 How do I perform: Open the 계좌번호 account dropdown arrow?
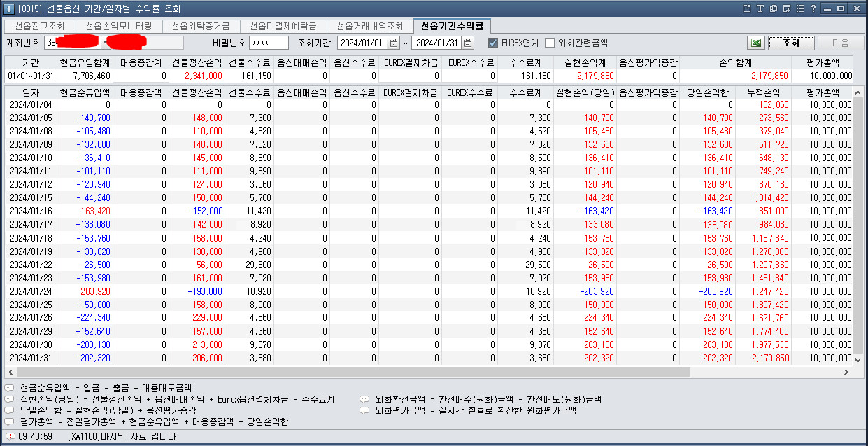107,43
